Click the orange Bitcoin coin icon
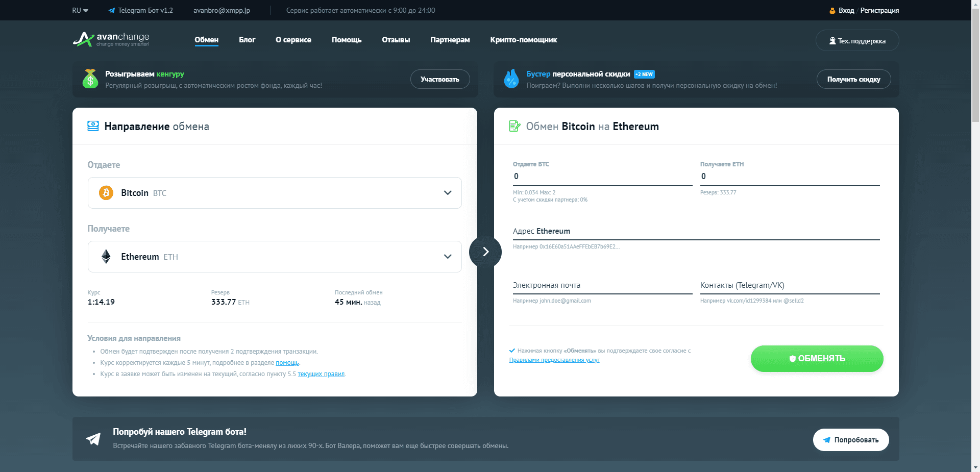Viewport: 980px width, 472px height. (x=106, y=193)
